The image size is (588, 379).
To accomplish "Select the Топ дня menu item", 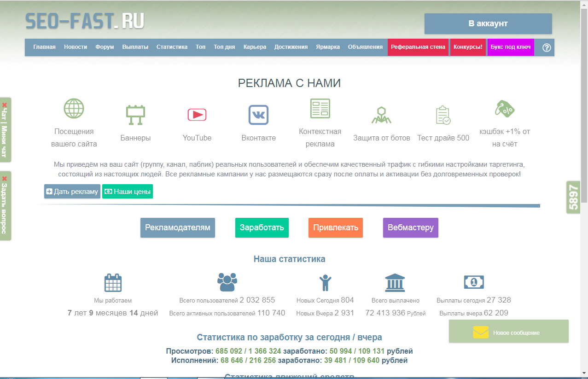I will click(x=224, y=47).
